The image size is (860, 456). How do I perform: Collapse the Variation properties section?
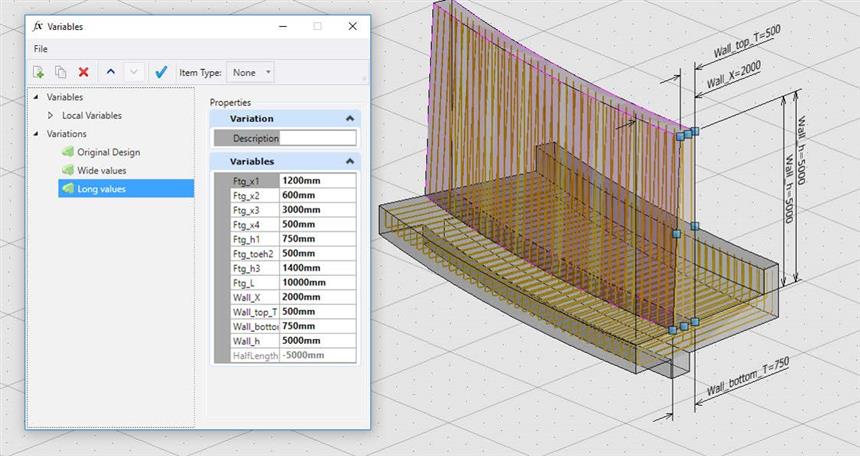tap(349, 118)
